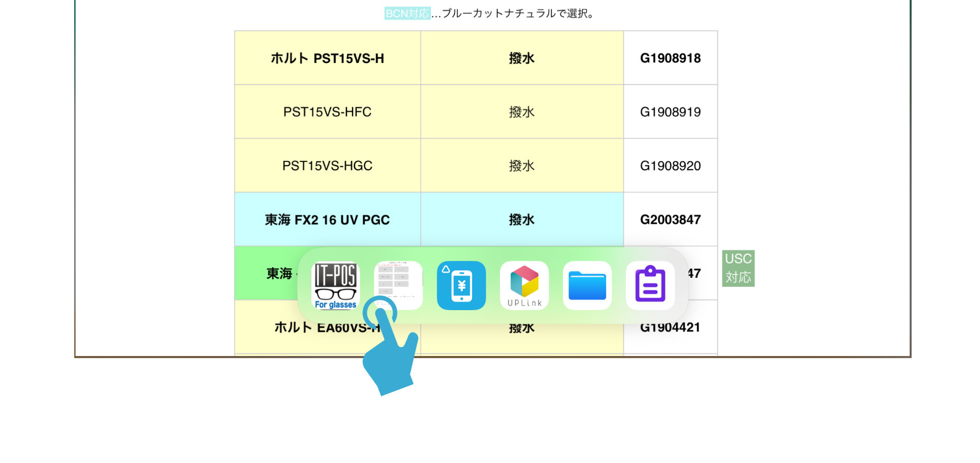Click the BCN対応 highlighted label

(408, 13)
